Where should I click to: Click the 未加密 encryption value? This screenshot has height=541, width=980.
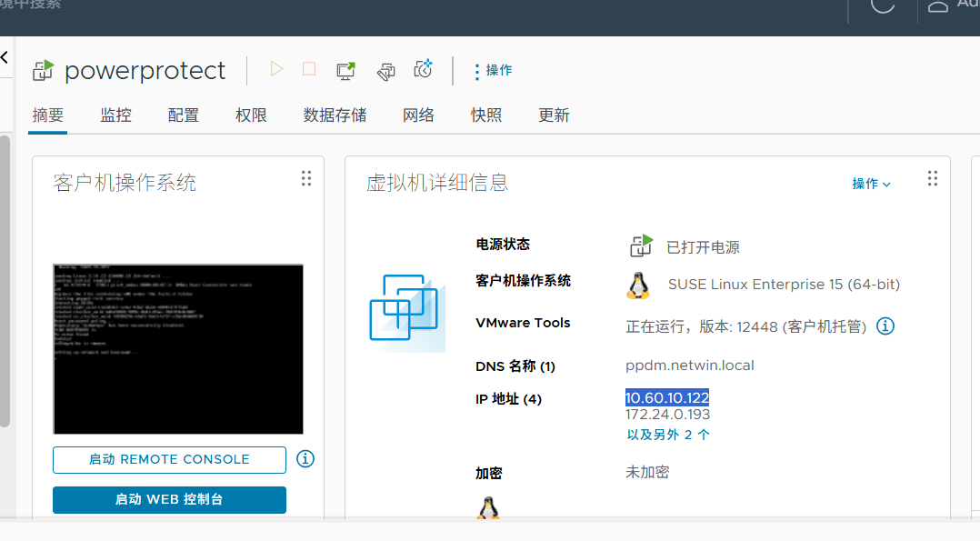click(x=647, y=472)
